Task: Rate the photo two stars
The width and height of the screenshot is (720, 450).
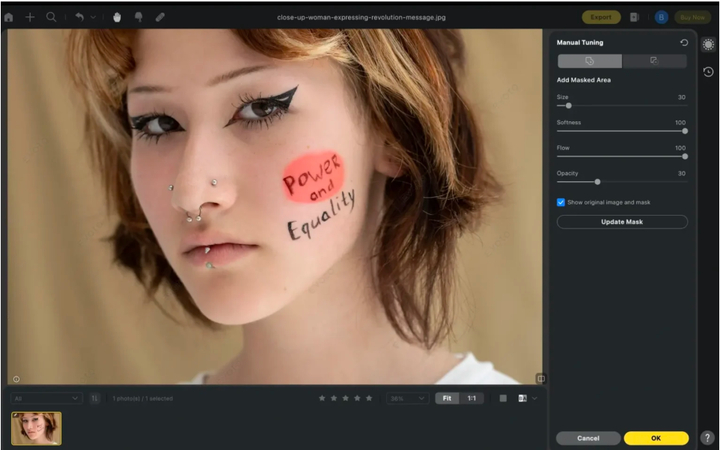Action: 334,398
